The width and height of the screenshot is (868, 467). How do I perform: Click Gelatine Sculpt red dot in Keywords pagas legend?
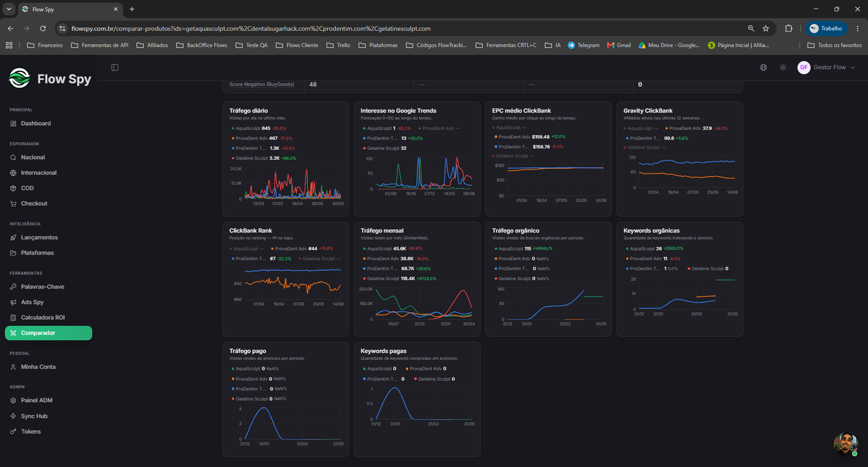(415, 379)
